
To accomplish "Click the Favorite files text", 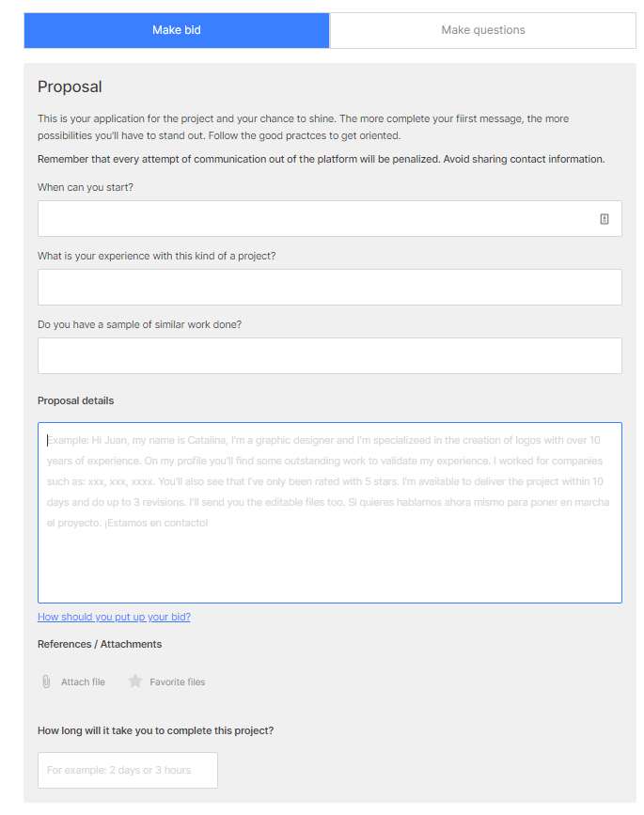I will (177, 682).
